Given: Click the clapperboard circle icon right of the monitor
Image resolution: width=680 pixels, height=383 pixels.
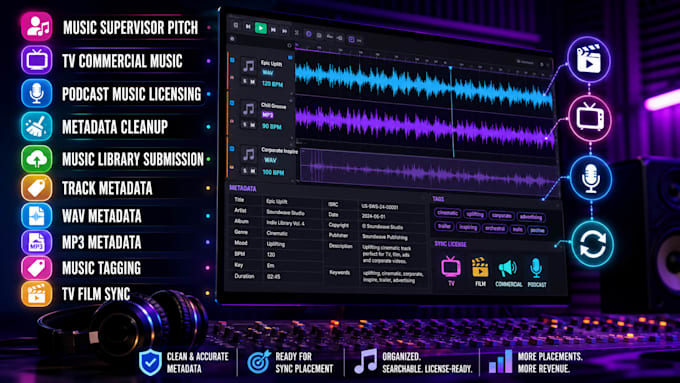Looking at the screenshot, I should point(588,59).
